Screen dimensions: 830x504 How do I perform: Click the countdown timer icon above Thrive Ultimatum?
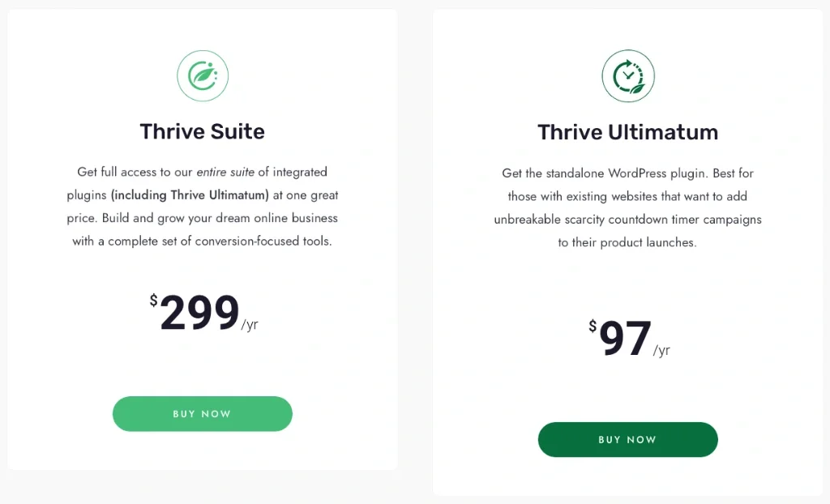(x=627, y=75)
